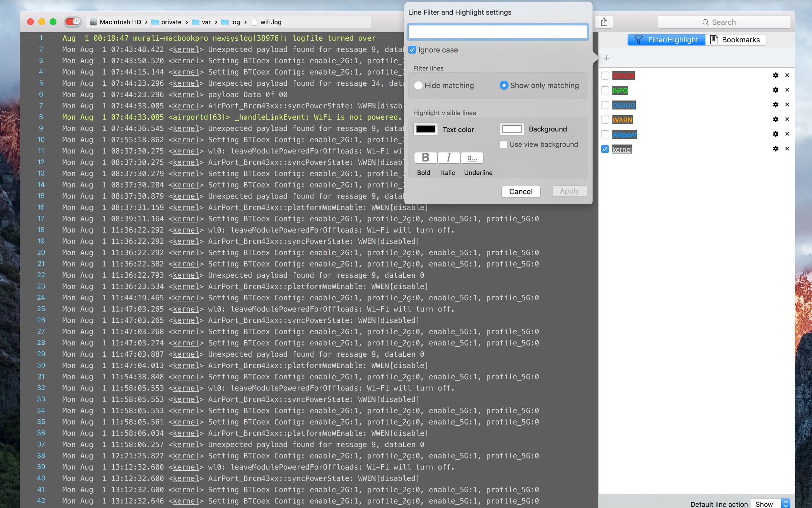The image size is (812, 508).
Task: Open settings gear for kernel filter
Action: (x=775, y=149)
